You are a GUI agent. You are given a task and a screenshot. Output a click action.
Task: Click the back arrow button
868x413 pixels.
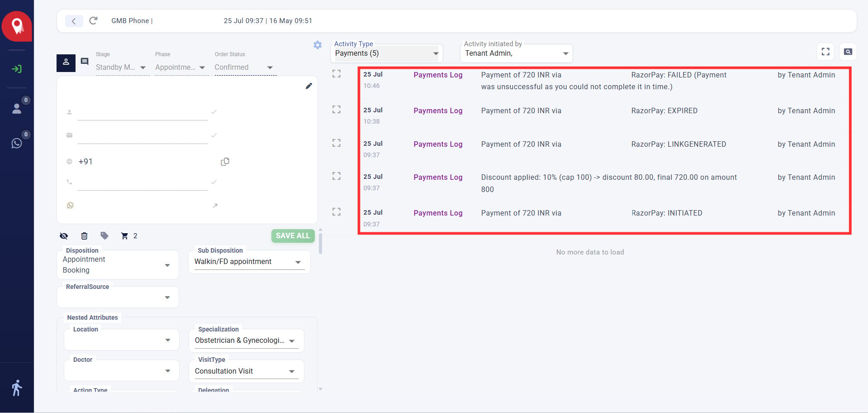pos(74,21)
